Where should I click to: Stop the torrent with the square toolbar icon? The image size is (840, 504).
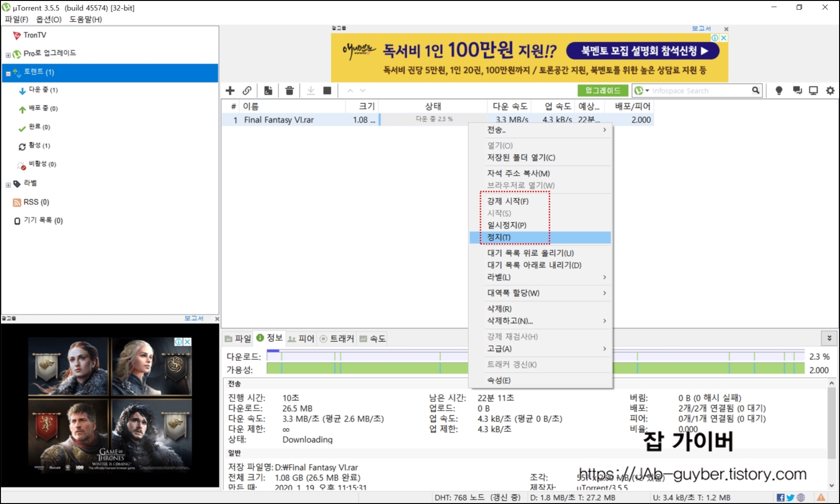tap(327, 91)
